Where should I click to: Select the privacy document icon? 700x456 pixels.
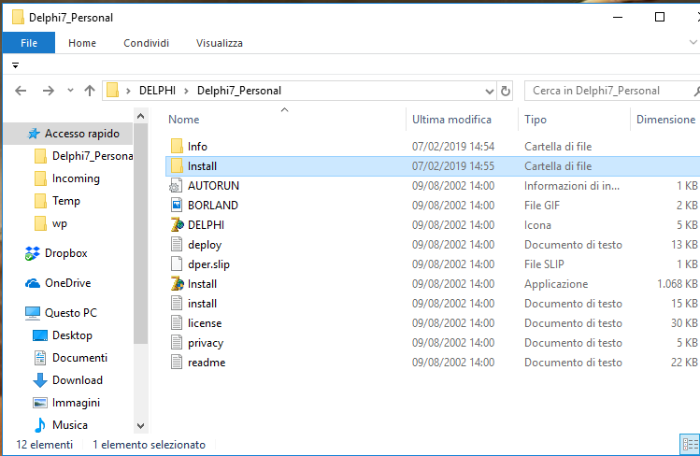177,343
